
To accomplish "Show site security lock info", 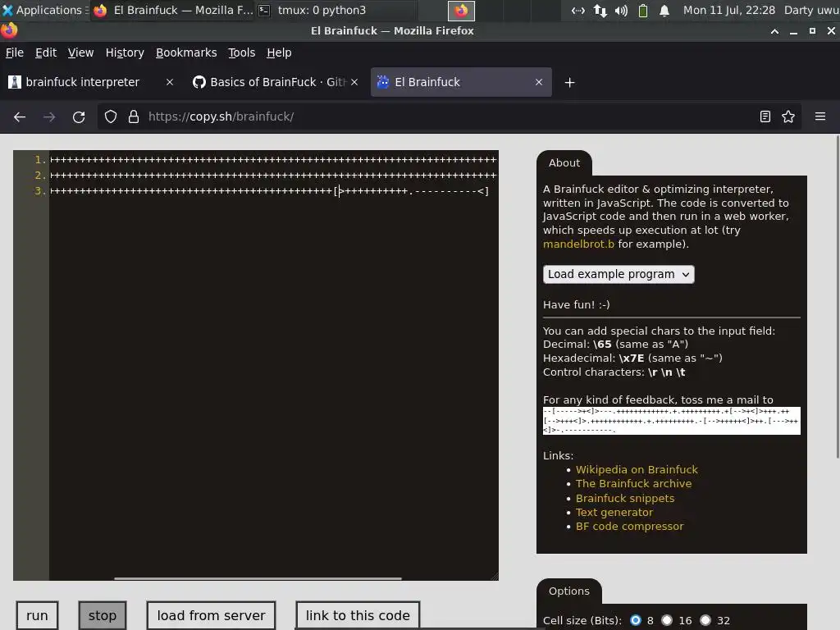I will pyautogui.click(x=134, y=116).
